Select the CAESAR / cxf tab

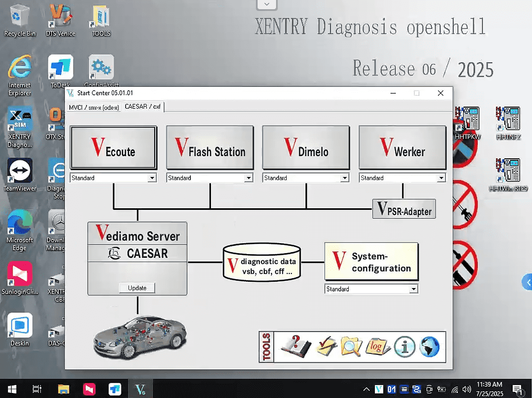pos(143,107)
